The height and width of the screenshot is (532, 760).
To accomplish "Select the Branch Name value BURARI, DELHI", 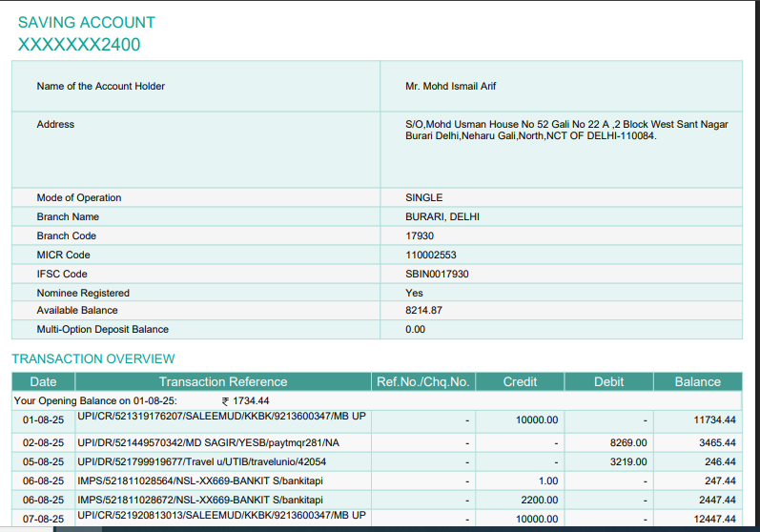I will (x=442, y=217).
